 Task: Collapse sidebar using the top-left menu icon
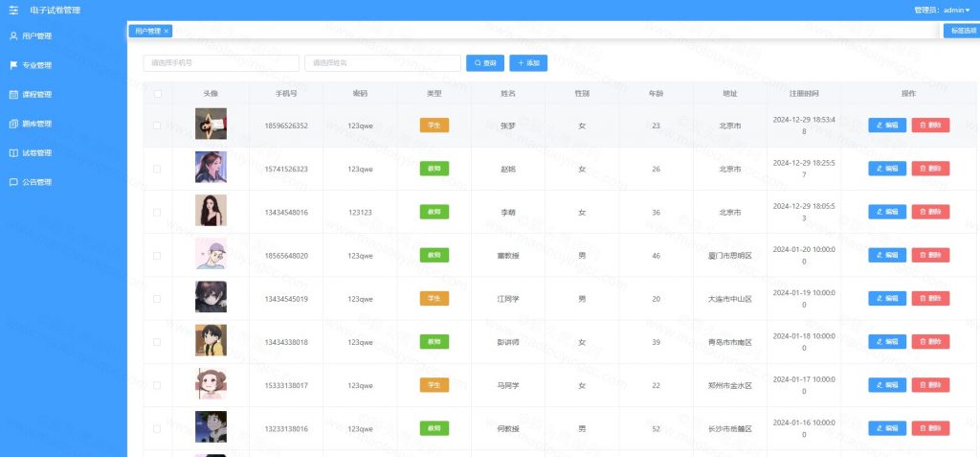pyautogui.click(x=13, y=10)
